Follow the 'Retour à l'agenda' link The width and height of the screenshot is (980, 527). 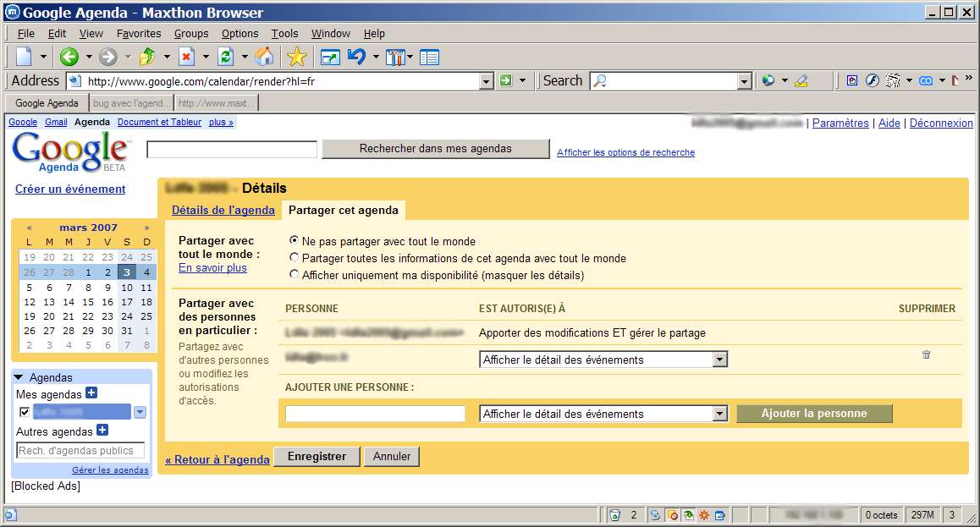tap(217, 459)
